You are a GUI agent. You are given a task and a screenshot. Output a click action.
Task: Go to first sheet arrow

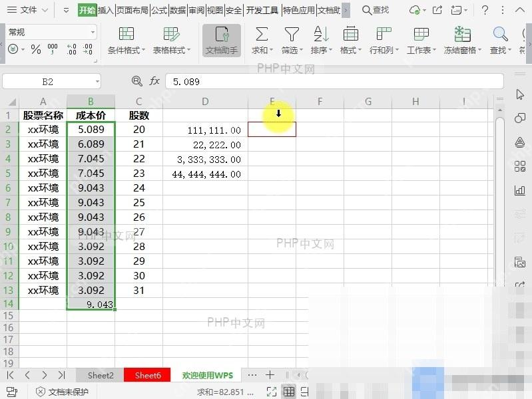(x=10, y=375)
